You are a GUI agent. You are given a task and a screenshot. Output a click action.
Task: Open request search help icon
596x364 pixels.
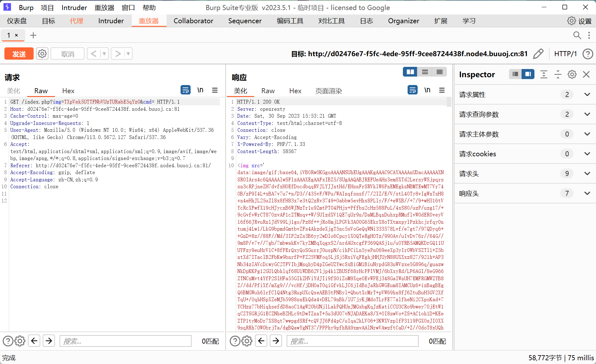coord(8,341)
